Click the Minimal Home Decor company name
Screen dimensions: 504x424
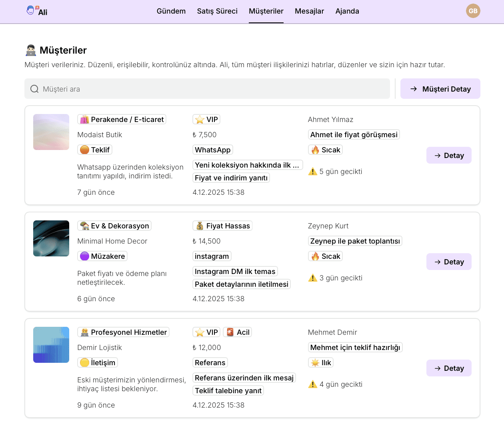point(112,241)
